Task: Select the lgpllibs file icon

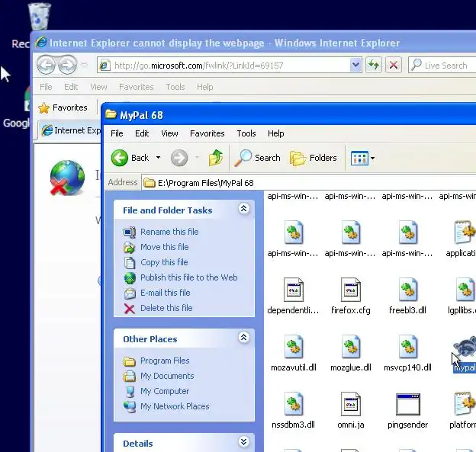Action: (465, 290)
